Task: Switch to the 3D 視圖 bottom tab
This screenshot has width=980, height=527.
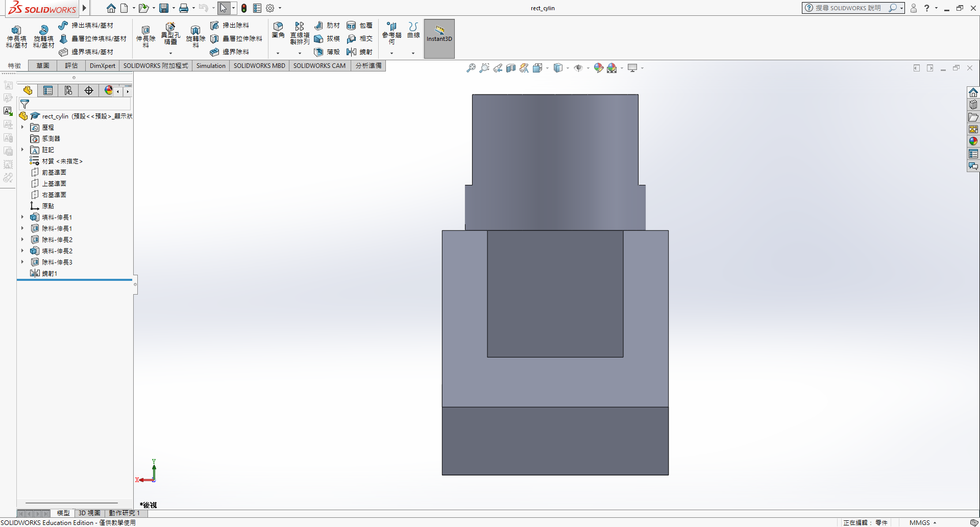Action: (89, 513)
